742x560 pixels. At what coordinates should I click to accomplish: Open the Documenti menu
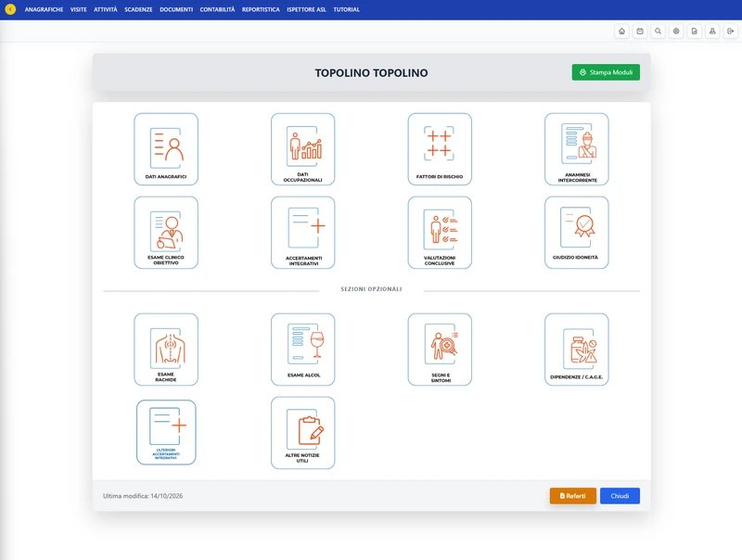[176, 9]
